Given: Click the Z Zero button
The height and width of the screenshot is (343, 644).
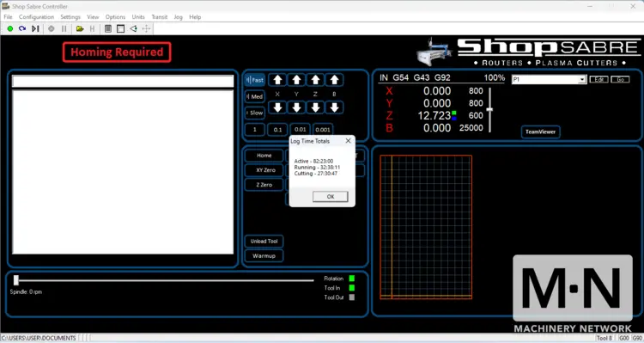Looking at the screenshot, I should pyautogui.click(x=264, y=185).
